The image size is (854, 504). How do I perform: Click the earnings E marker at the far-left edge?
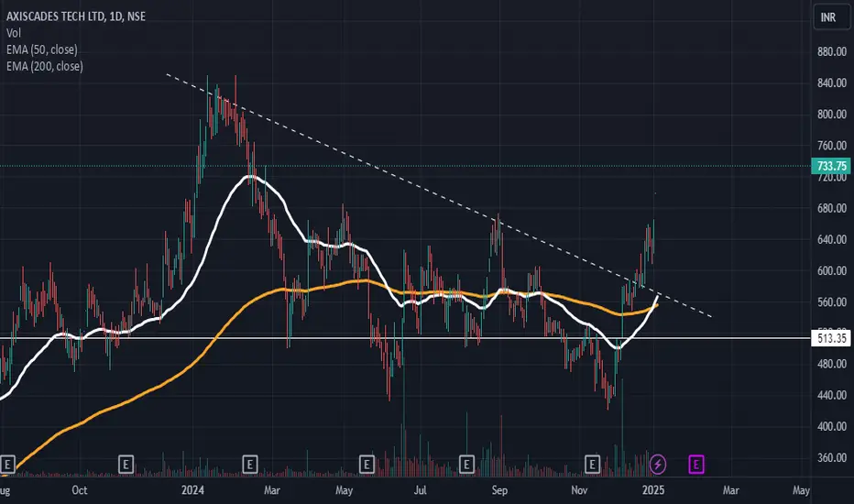7,465
